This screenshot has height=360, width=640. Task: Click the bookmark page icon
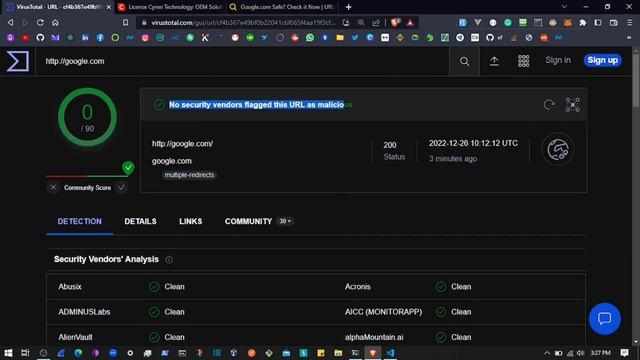126,22
